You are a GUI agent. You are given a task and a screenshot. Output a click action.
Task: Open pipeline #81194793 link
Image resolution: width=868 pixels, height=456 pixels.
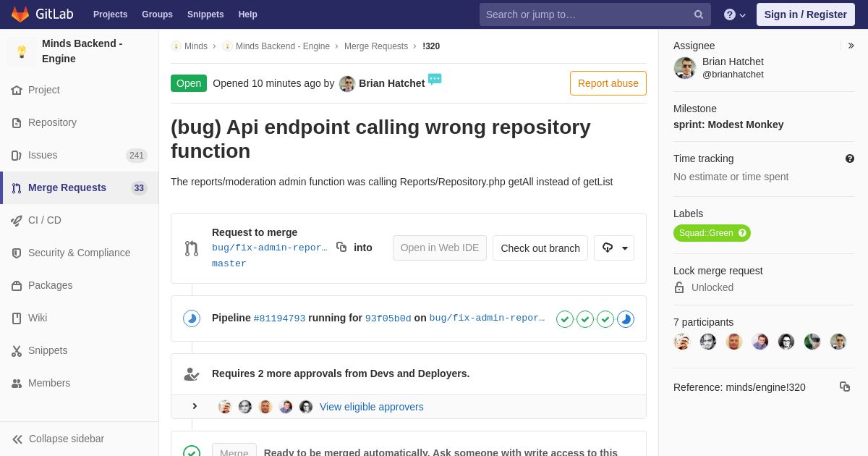279,318
